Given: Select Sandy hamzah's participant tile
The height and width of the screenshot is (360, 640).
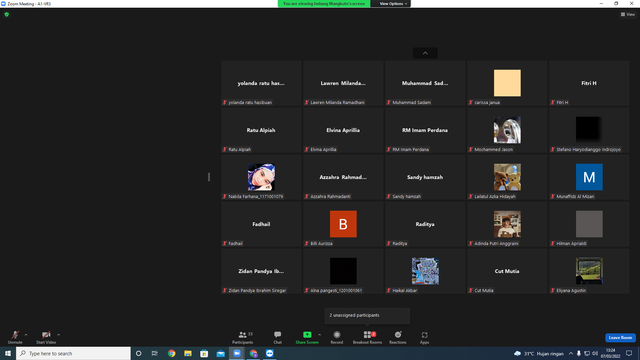Looking at the screenshot, I should pos(425,177).
